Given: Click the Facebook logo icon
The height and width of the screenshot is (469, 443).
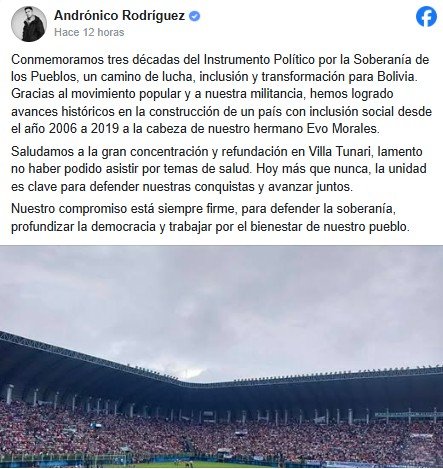Looking at the screenshot, I should [x=426, y=17].
